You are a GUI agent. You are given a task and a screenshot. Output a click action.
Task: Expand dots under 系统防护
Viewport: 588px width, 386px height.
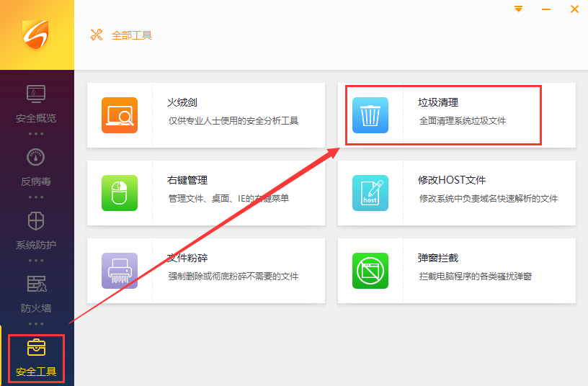coord(36,261)
